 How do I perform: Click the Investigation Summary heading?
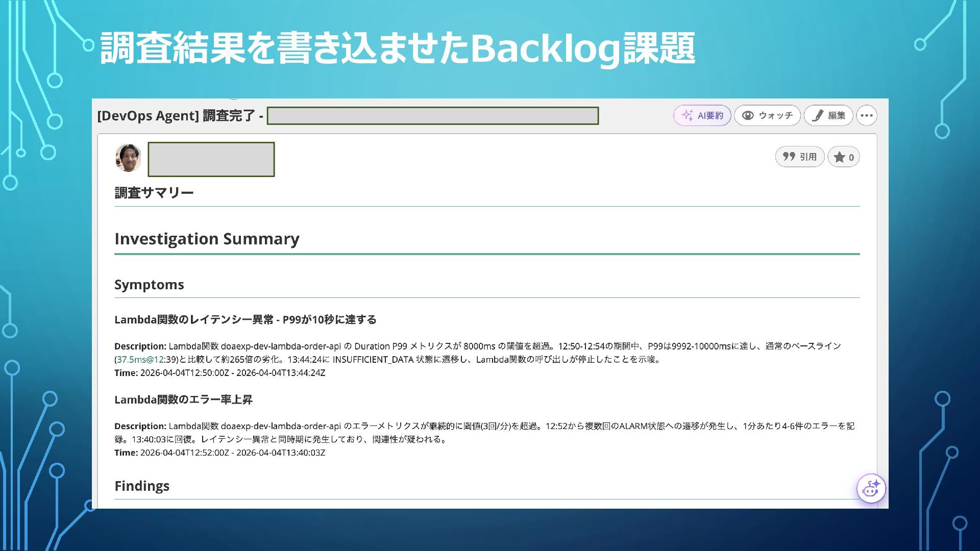[x=207, y=239]
